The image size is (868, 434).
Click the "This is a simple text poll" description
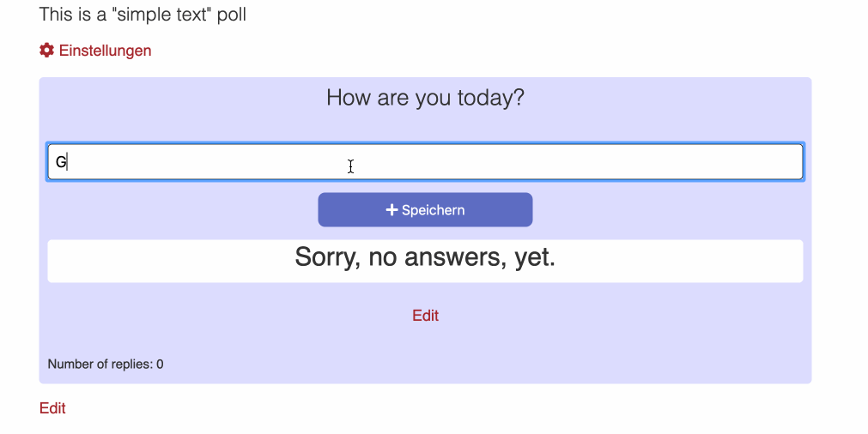143,15
